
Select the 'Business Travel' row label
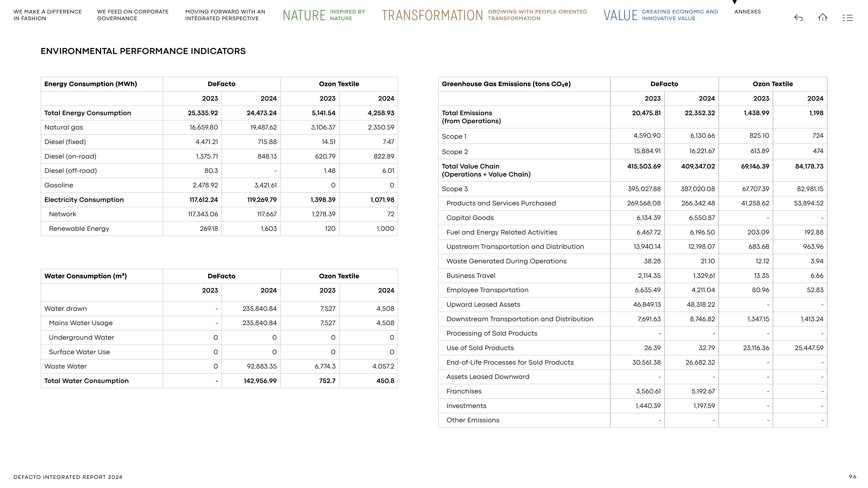(x=471, y=276)
